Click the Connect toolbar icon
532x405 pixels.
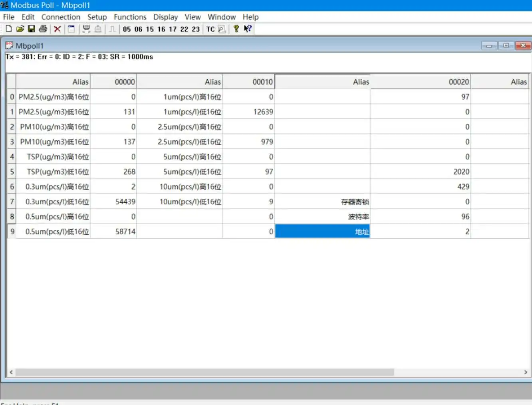tap(86, 29)
